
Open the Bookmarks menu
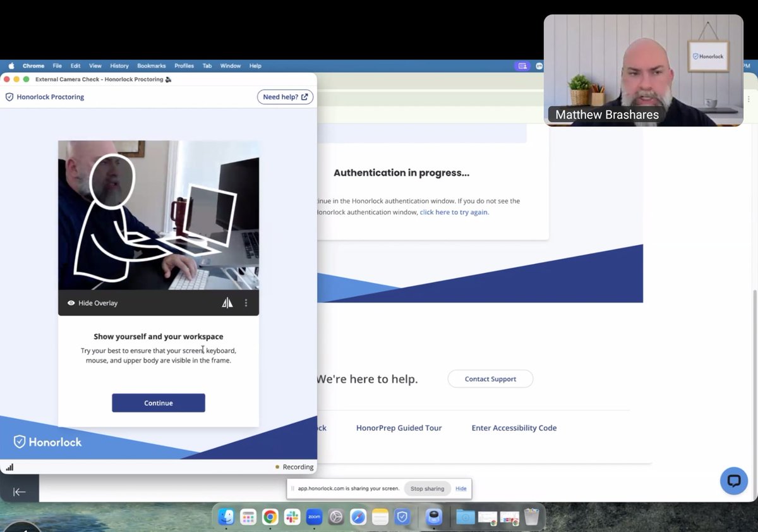click(152, 66)
